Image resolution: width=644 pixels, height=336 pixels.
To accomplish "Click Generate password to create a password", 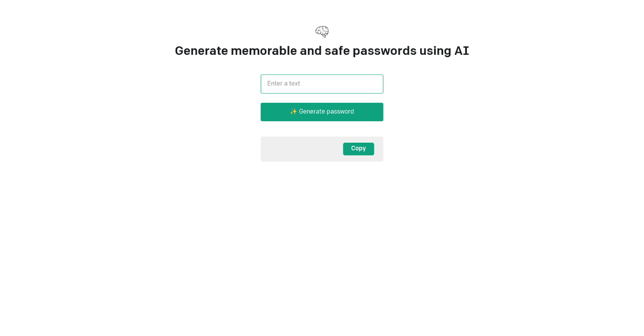I will pyautogui.click(x=322, y=112).
